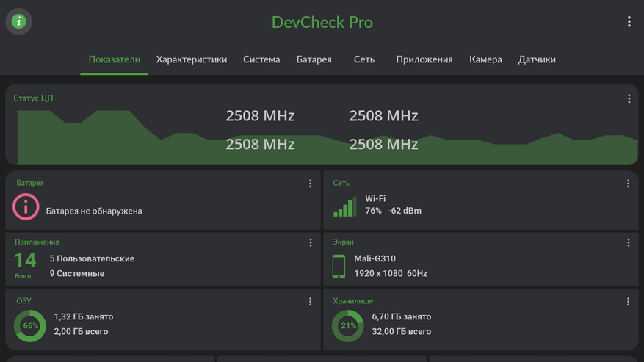This screenshot has width=644, height=362.
Task: Open the Хранилище card options menu
Action: click(x=628, y=301)
